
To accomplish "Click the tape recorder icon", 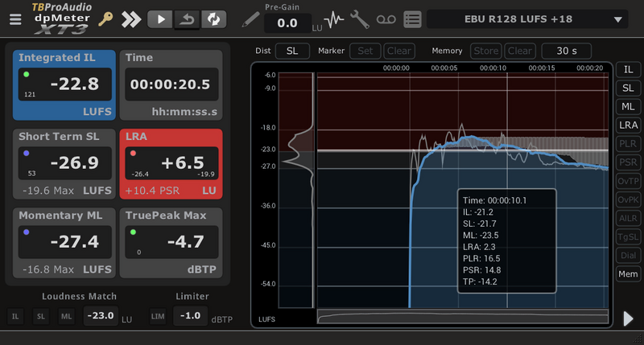I will pos(386,20).
